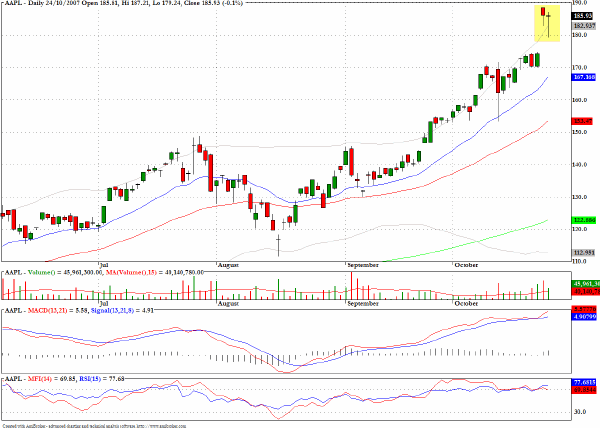Click the blue 167.310 moving average label
Screen dimensions: 600x428
(x=584, y=77)
